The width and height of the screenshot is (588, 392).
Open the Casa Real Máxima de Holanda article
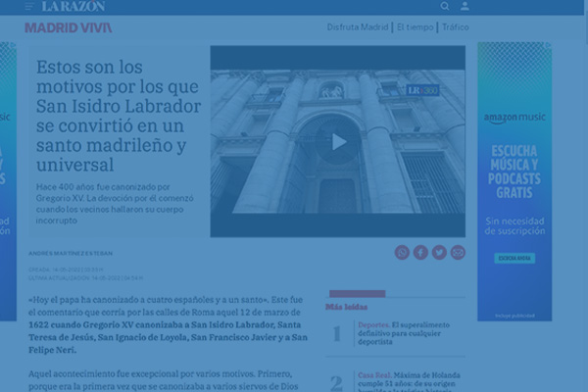click(409, 382)
